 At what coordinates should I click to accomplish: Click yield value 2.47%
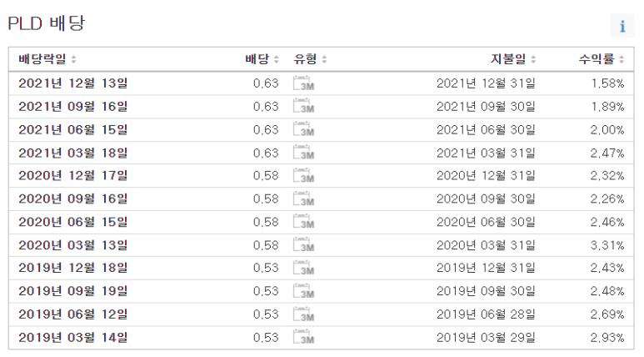tap(607, 153)
